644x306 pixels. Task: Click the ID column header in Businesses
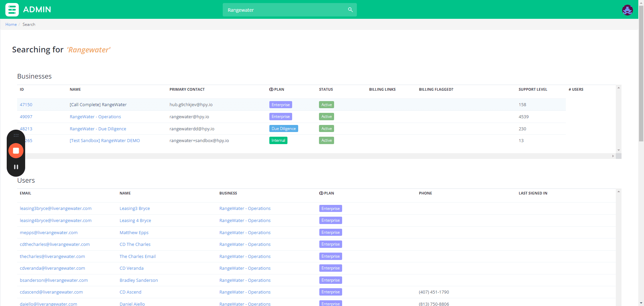[x=22, y=89]
